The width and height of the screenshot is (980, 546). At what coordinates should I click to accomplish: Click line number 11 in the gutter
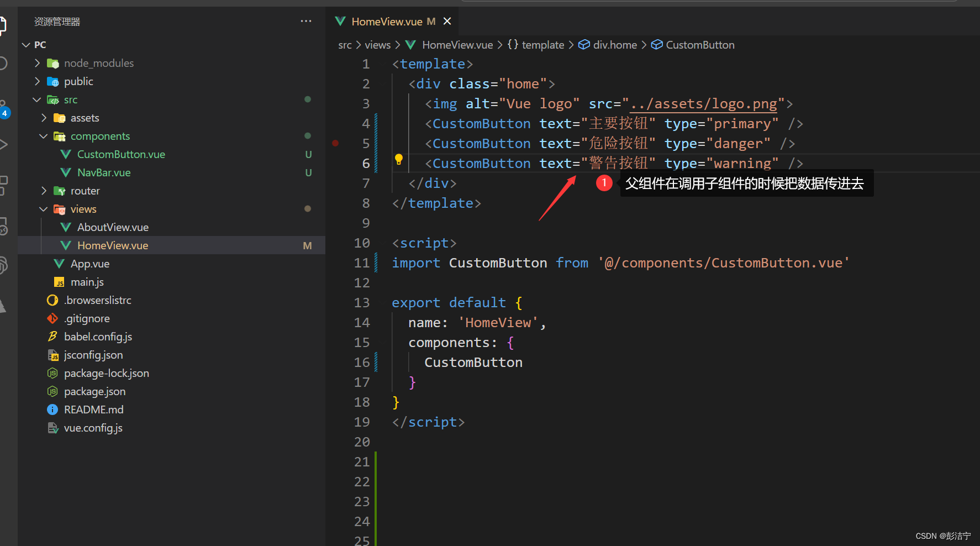tap(362, 262)
